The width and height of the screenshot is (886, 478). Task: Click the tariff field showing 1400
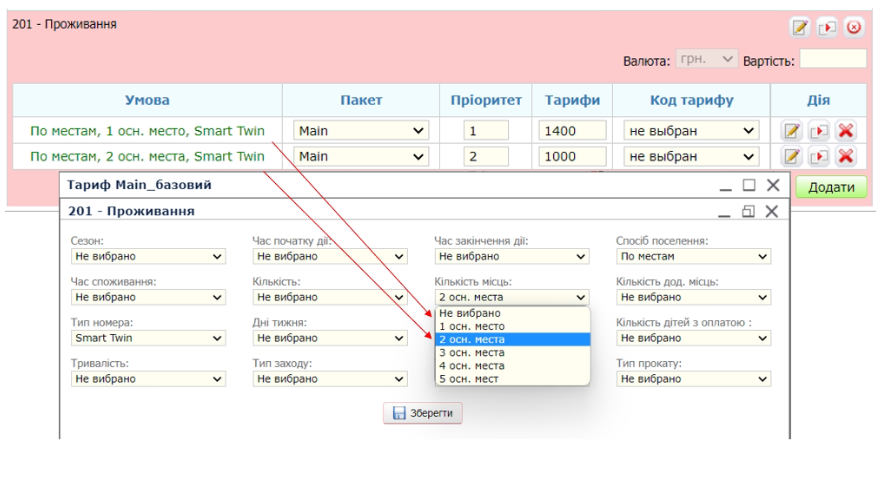(572, 130)
